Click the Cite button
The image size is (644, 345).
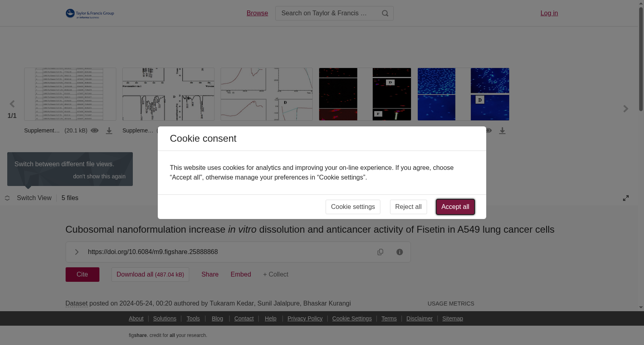(x=83, y=275)
